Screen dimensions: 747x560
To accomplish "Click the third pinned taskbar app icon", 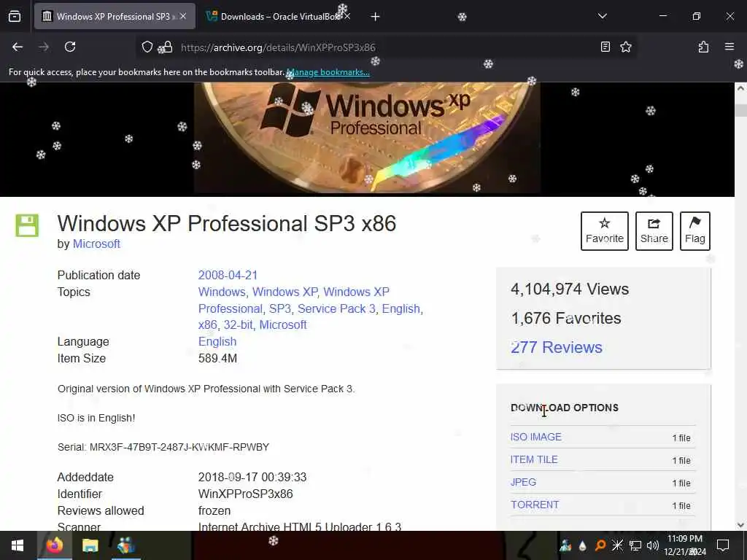I will pos(126,545).
